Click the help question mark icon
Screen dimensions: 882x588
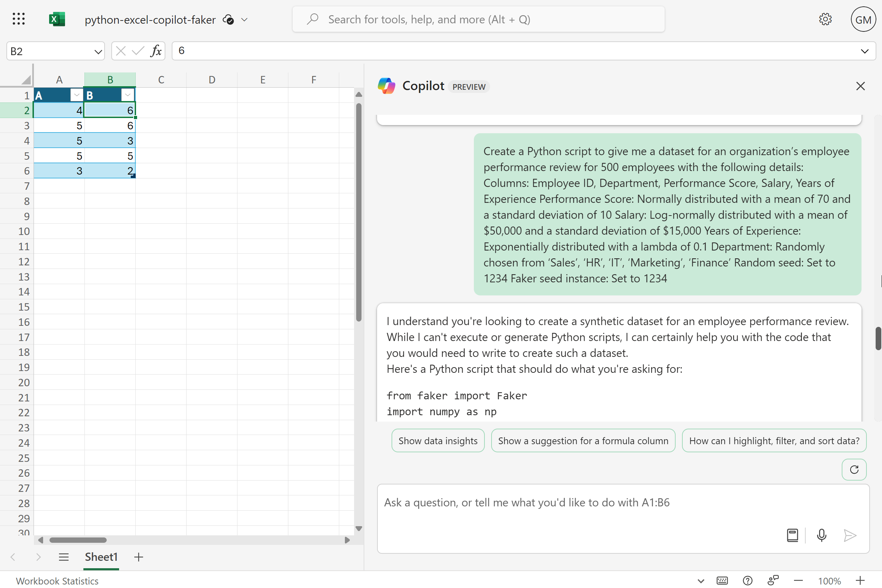point(747,581)
